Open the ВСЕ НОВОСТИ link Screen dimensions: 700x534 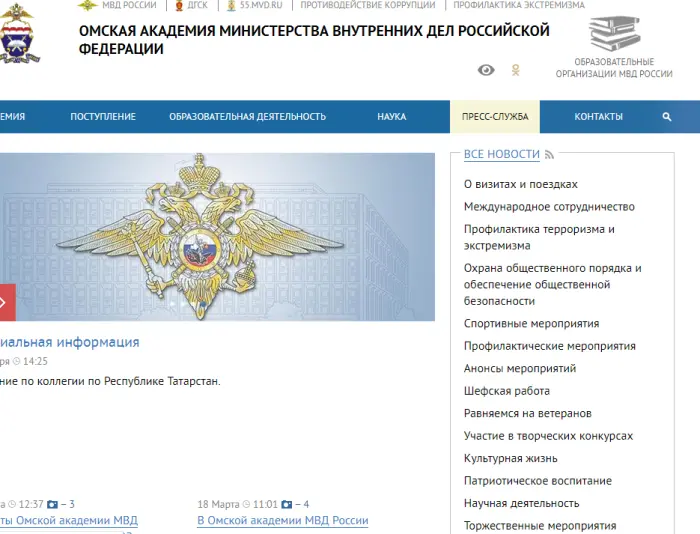[501, 154]
